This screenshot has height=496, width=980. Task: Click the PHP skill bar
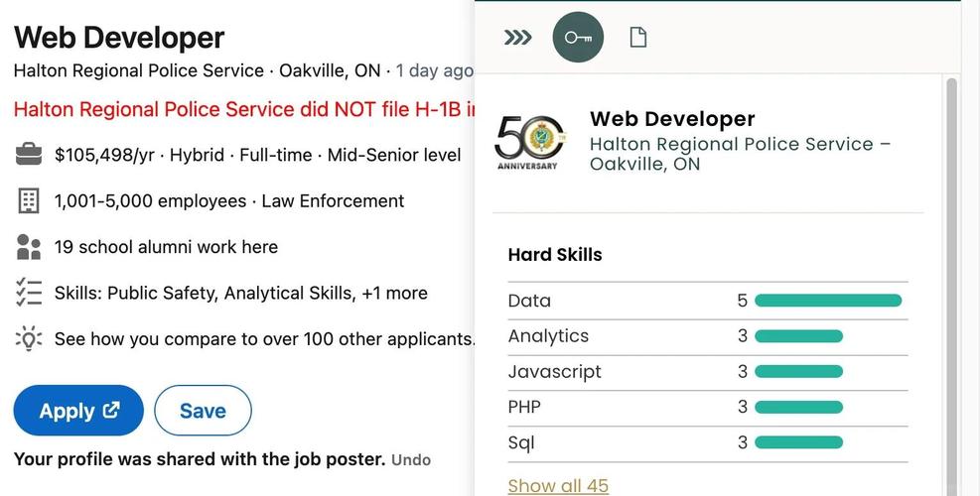point(798,408)
